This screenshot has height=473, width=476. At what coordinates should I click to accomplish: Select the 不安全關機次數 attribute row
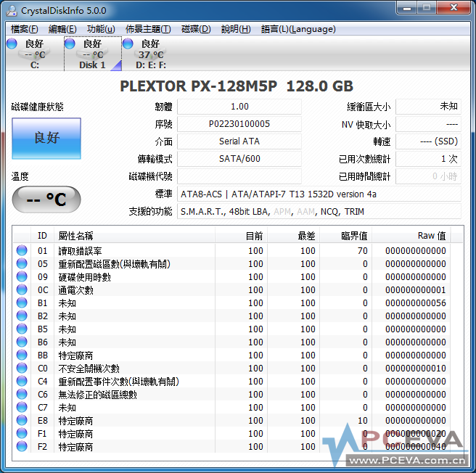pyautogui.click(x=231, y=368)
